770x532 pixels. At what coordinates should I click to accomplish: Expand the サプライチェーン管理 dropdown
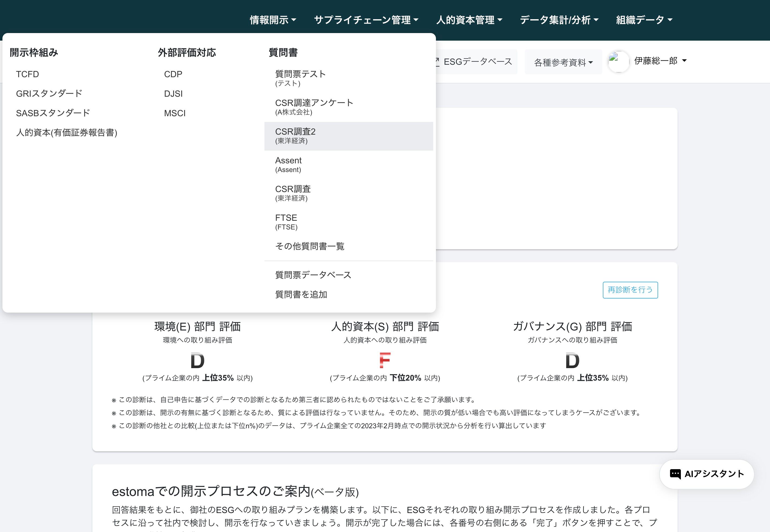(366, 20)
